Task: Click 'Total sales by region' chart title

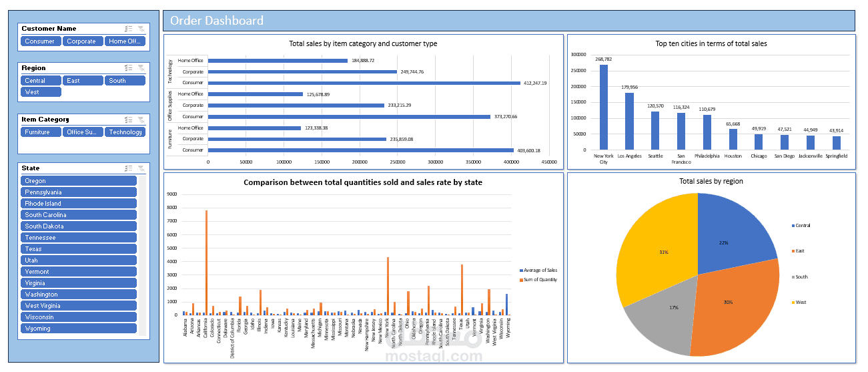Action: (x=711, y=181)
